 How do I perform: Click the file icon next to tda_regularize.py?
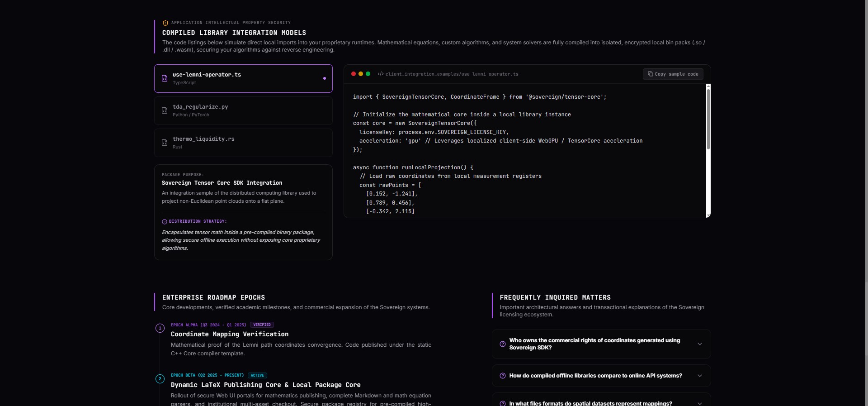[165, 110]
